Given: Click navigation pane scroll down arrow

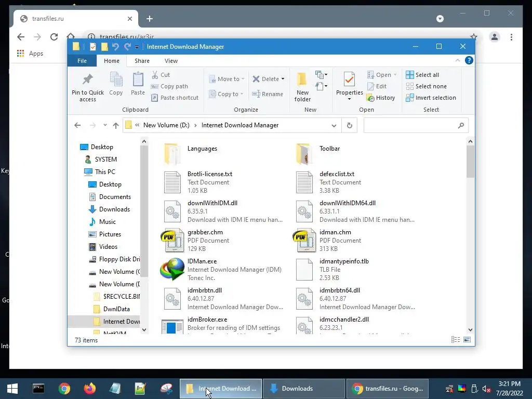Looking at the screenshot, I should [144, 330].
